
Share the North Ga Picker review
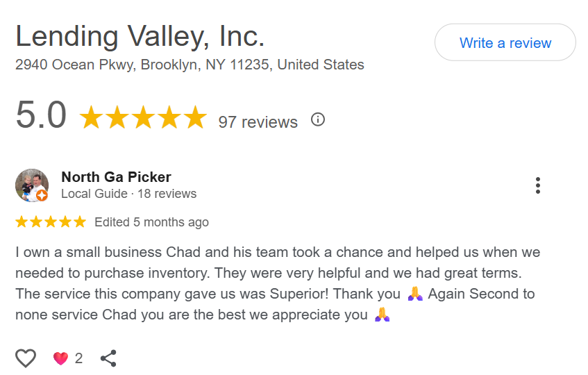(108, 358)
